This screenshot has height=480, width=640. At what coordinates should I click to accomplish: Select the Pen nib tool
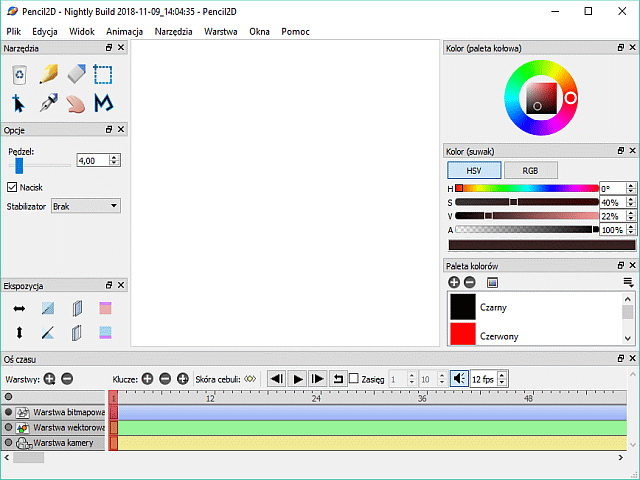point(49,103)
